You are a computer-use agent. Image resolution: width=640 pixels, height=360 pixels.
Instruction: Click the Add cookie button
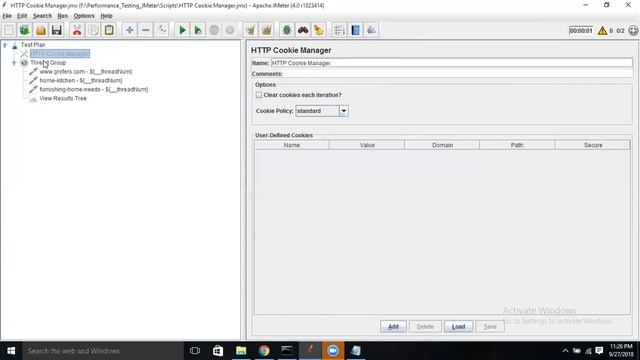(393, 327)
